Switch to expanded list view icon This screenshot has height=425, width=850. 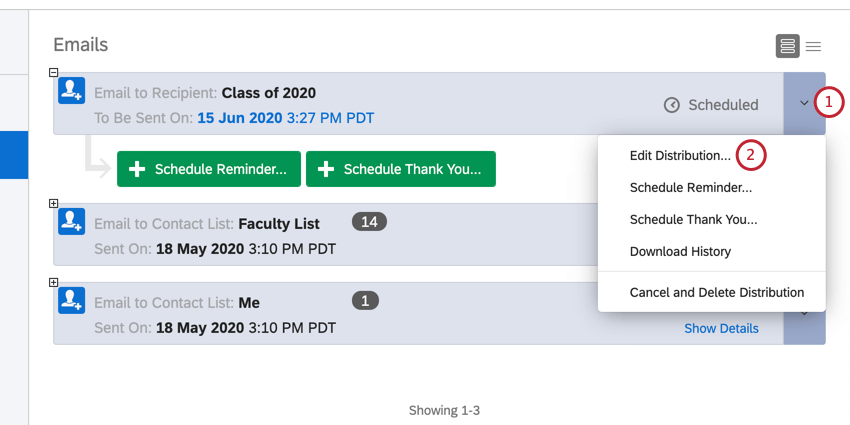(788, 46)
